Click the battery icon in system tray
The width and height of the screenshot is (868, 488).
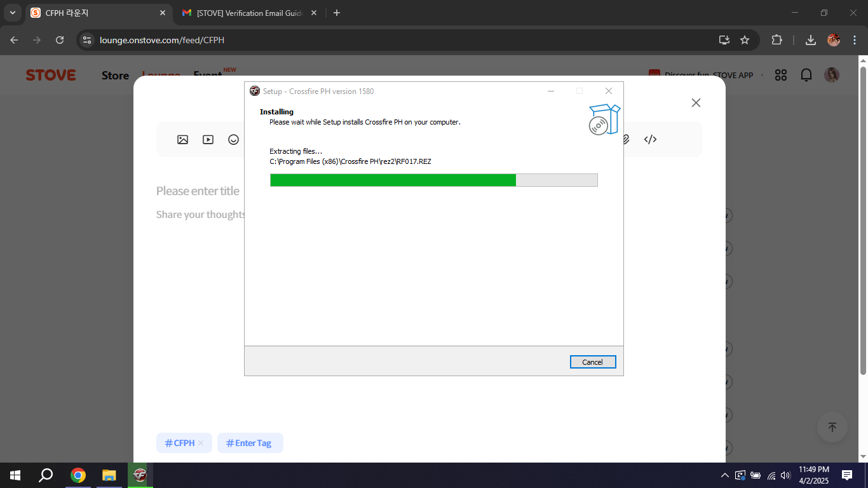tap(756, 475)
